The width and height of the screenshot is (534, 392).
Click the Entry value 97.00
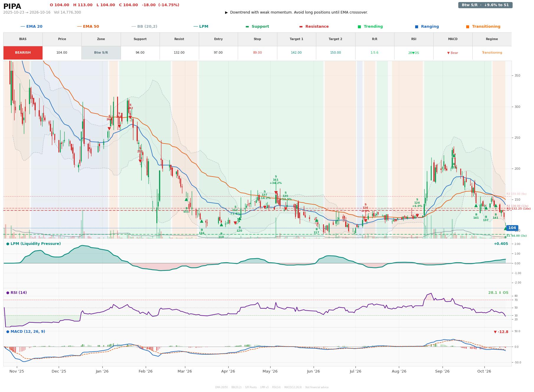point(218,53)
